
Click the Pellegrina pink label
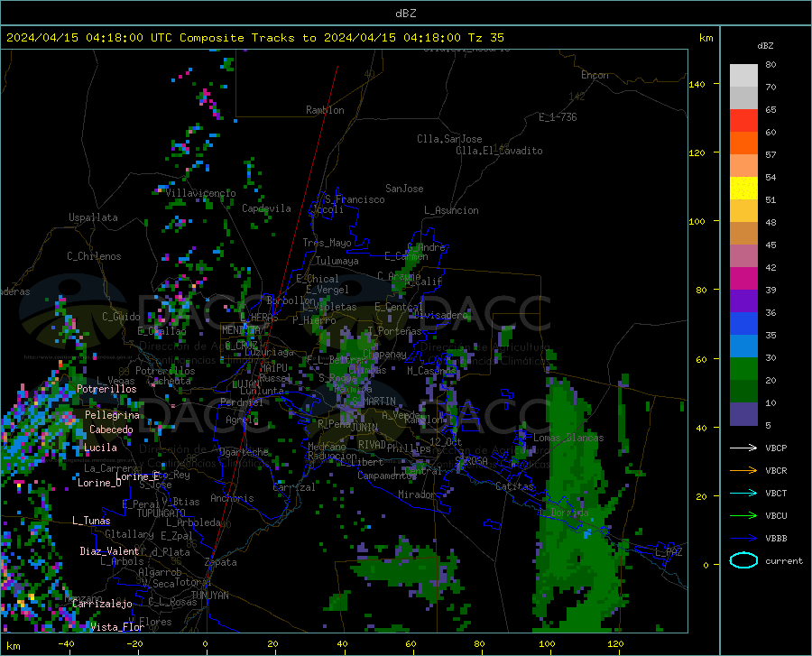pos(113,415)
